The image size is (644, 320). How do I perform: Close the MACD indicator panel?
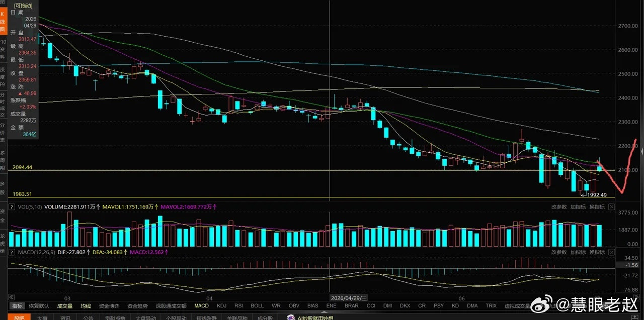(x=611, y=252)
